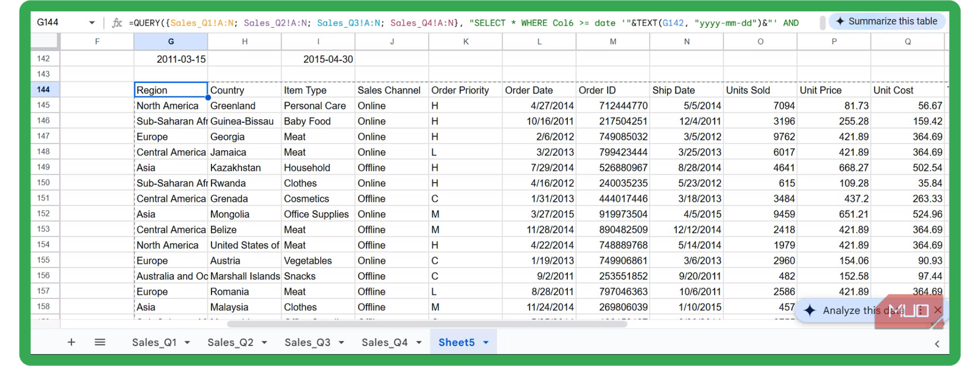This screenshot has height=366, width=980.
Task: Click the fx function icon
Action: (117, 23)
